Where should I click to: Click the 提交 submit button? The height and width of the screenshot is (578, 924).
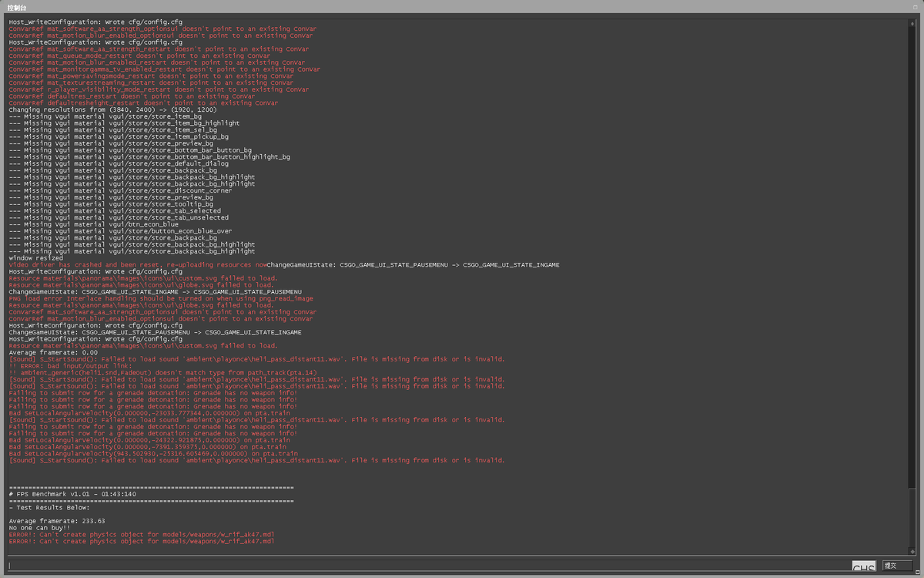[x=896, y=566]
